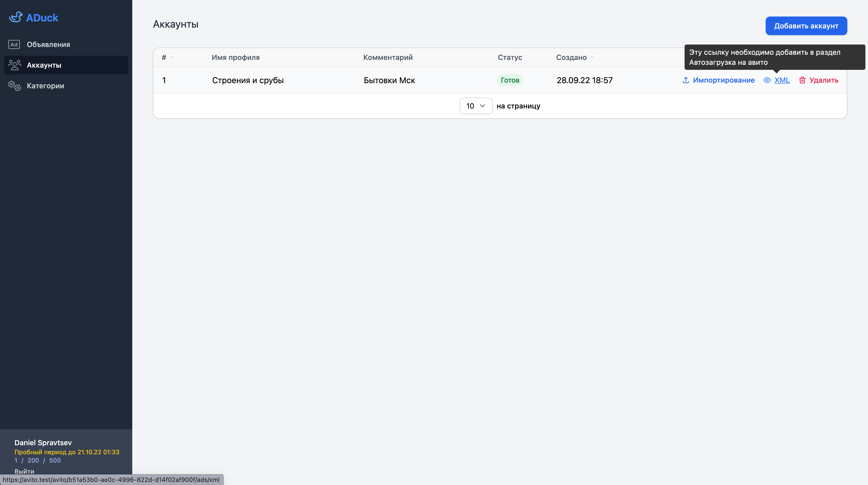Image resolution: width=868 pixels, height=485 pixels.
Task: Expand the Создано column sort chevron
Action: point(593,58)
